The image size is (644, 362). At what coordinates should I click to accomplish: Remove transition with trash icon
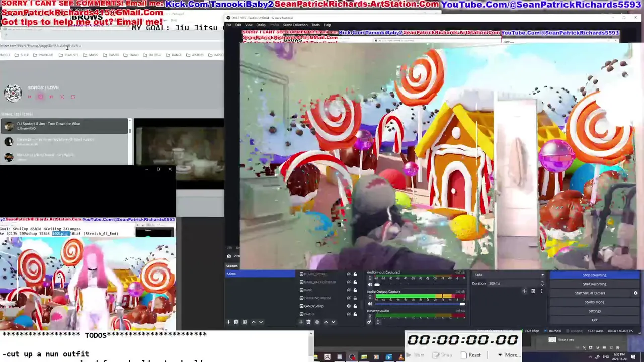click(x=533, y=291)
